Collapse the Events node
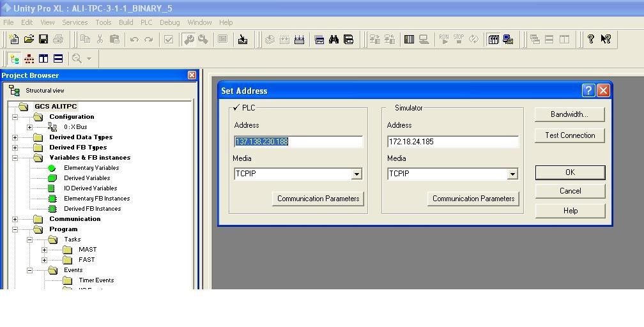 pos(29,270)
